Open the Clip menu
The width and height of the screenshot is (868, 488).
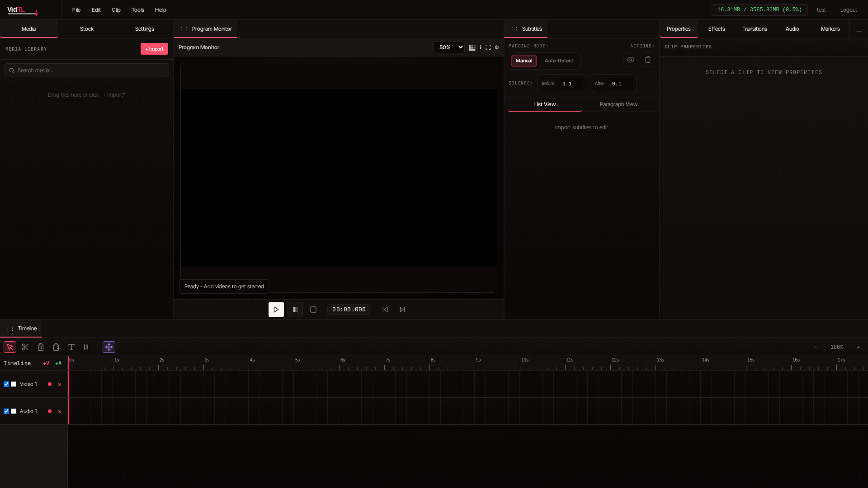pyautogui.click(x=116, y=10)
